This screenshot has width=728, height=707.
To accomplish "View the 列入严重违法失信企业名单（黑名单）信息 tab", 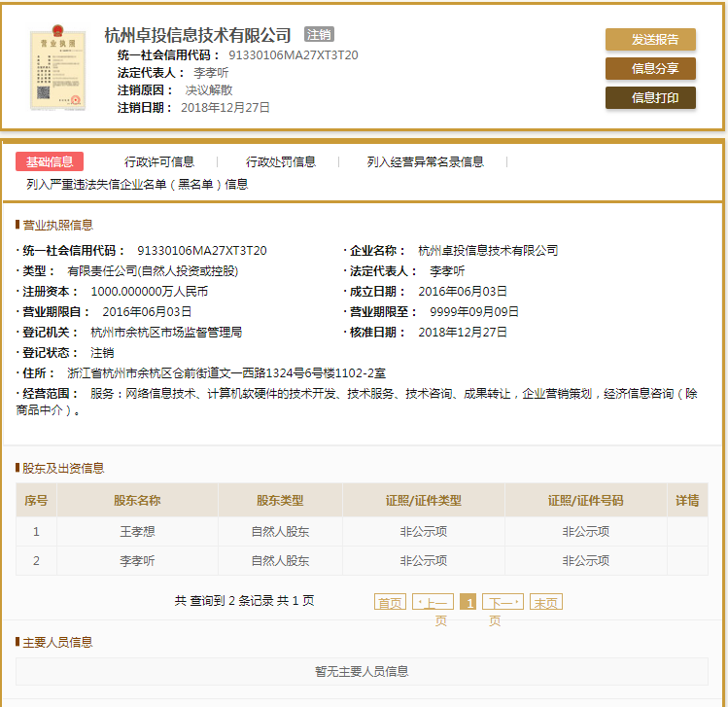I will (x=137, y=184).
